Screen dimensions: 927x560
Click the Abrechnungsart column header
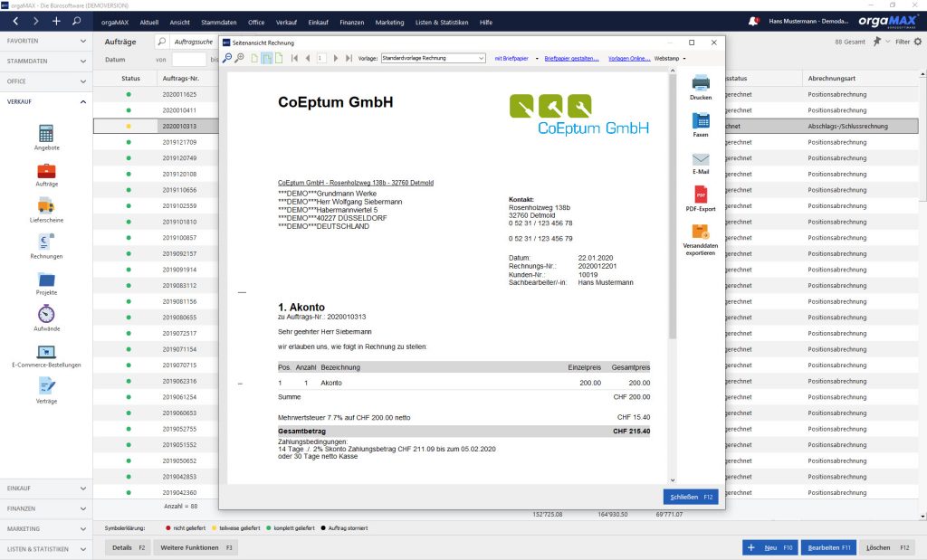click(831, 78)
